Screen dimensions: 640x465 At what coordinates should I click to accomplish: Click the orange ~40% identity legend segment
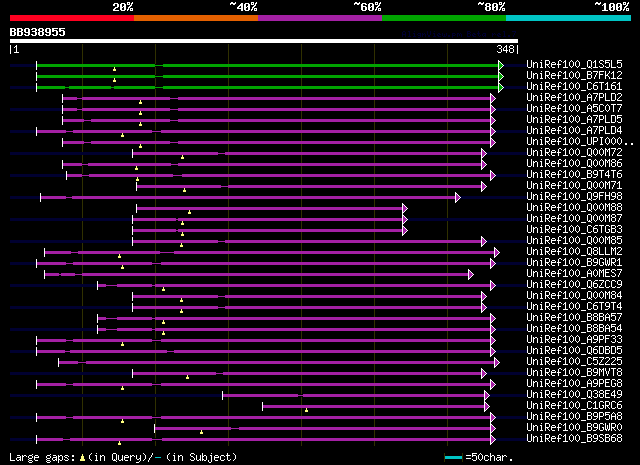coord(196,18)
